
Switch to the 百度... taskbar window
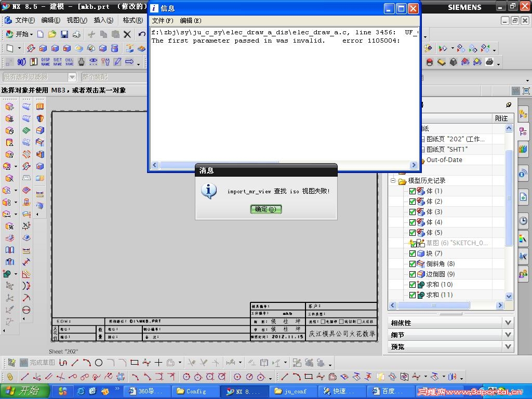(x=391, y=392)
